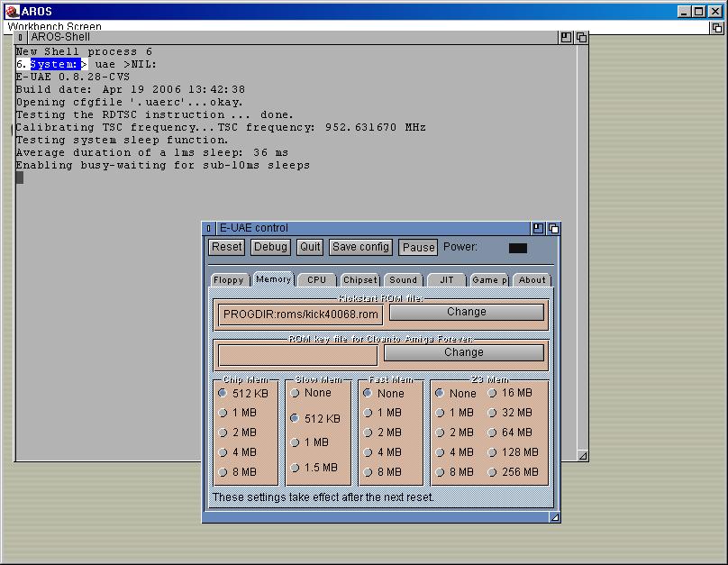
Task: Select 4 MB Chip Mem
Action: click(x=238, y=452)
